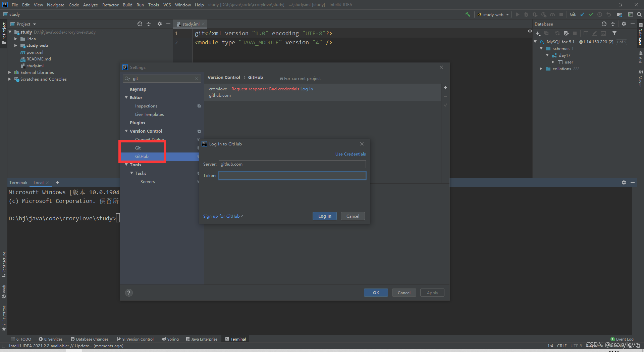Close study.iml editor tab
Screen dimensions: 644x352
(x=203, y=24)
